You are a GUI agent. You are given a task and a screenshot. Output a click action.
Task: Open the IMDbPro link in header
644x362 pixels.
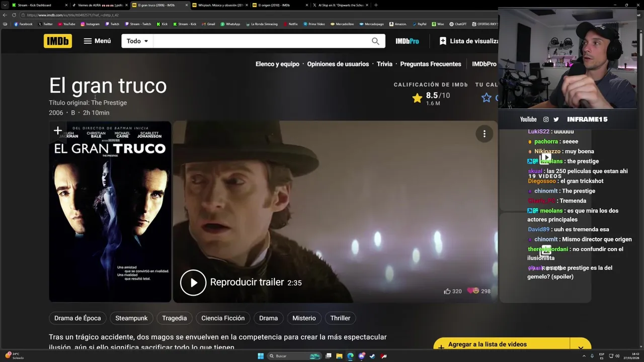pyautogui.click(x=407, y=41)
